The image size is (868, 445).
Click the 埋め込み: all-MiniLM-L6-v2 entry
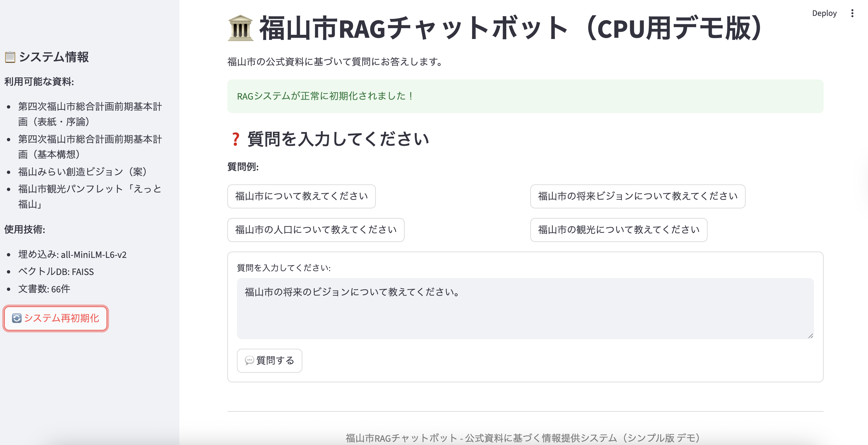tap(72, 255)
